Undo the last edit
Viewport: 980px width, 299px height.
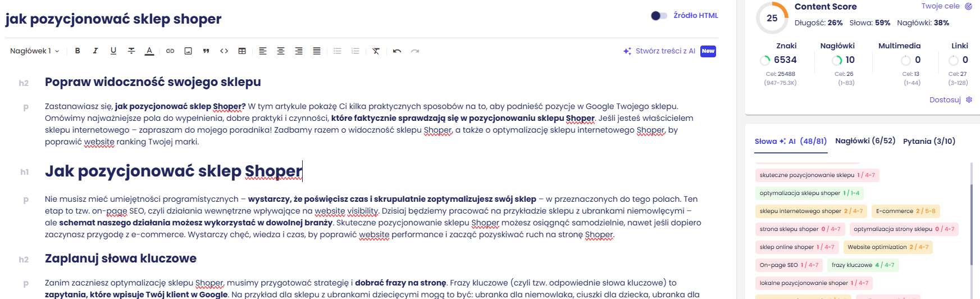(397, 51)
